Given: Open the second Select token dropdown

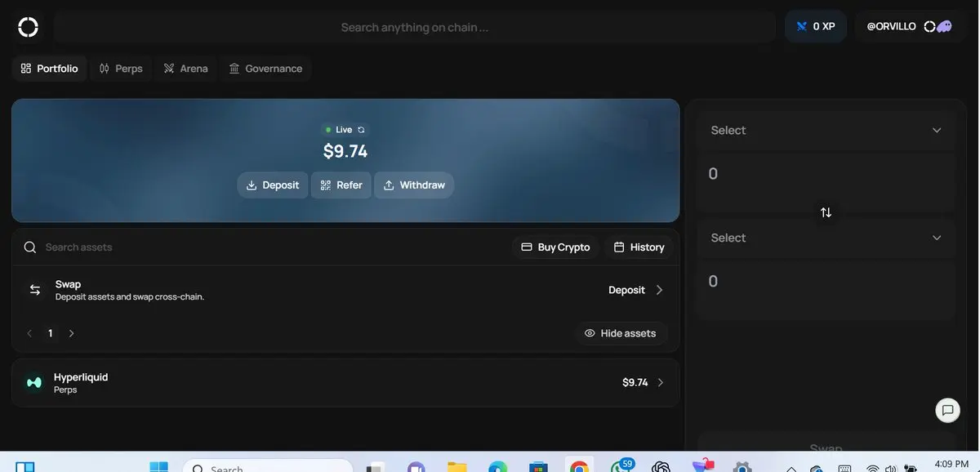Looking at the screenshot, I should 826,238.
